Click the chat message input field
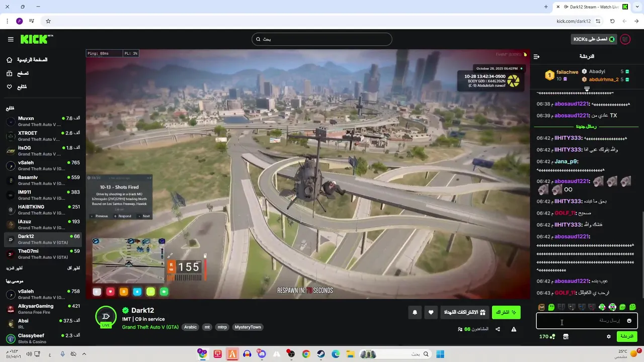644x362 pixels. click(587, 321)
